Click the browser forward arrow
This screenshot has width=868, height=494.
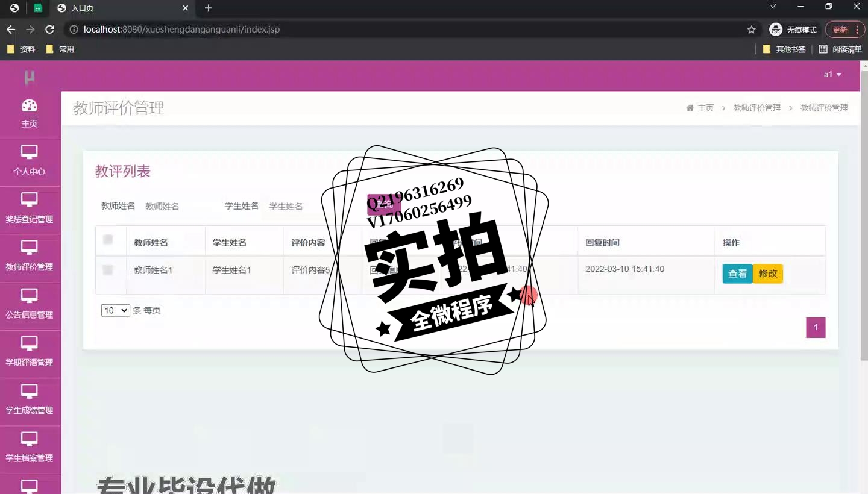click(30, 30)
